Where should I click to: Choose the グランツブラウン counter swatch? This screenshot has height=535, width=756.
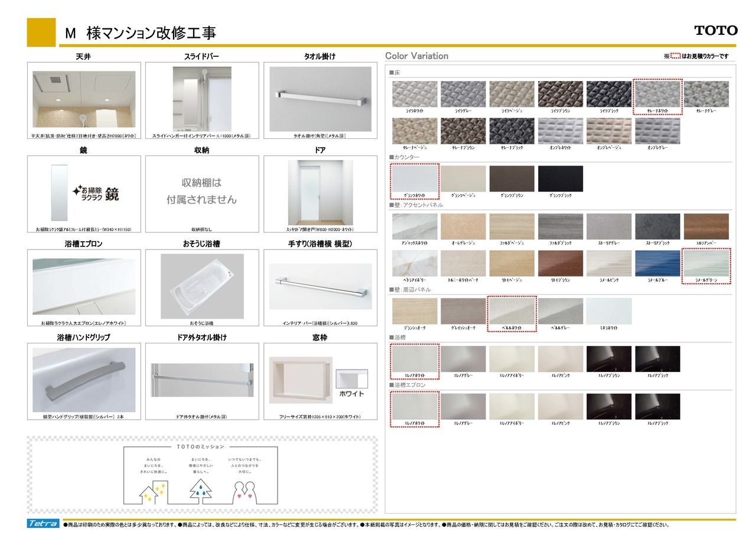[x=512, y=179]
